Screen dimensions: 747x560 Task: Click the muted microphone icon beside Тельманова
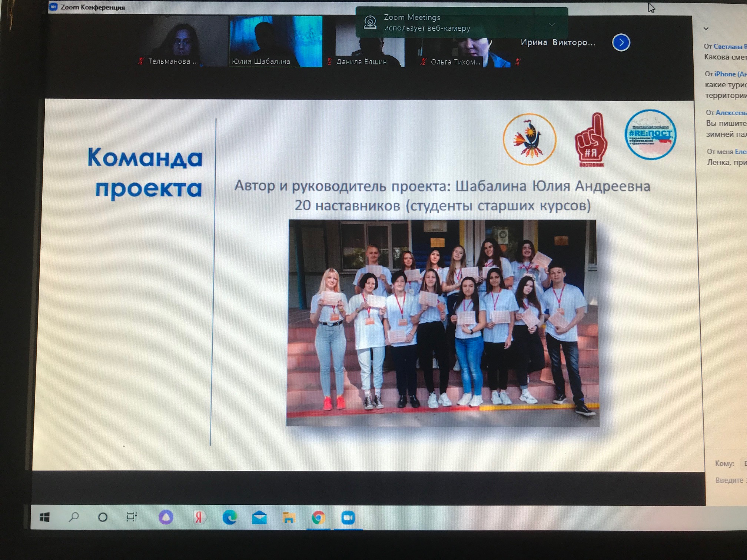coord(141,61)
